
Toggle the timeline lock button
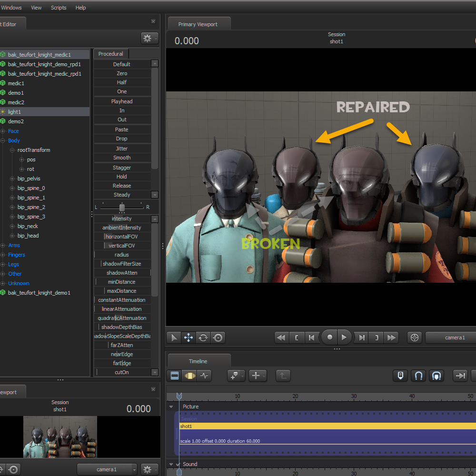401,376
